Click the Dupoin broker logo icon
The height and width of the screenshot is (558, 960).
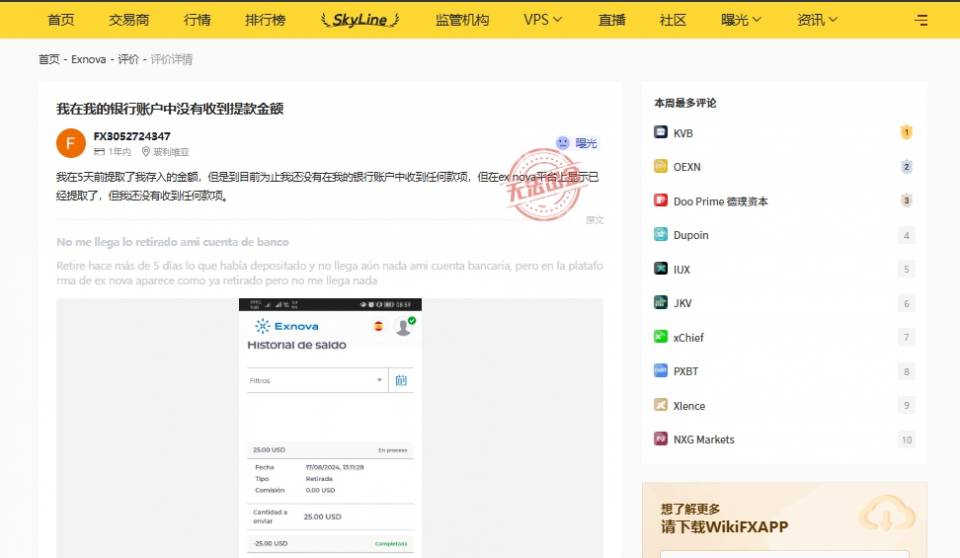click(661, 234)
